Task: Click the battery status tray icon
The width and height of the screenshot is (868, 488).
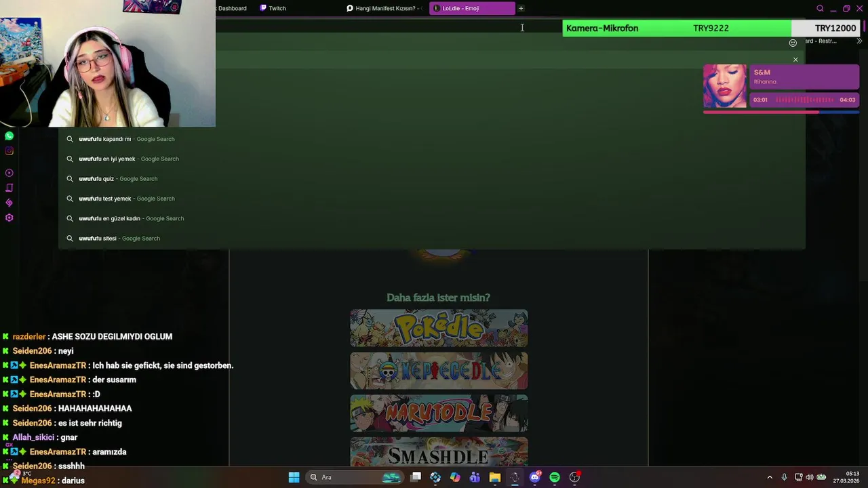Action: tap(821, 477)
